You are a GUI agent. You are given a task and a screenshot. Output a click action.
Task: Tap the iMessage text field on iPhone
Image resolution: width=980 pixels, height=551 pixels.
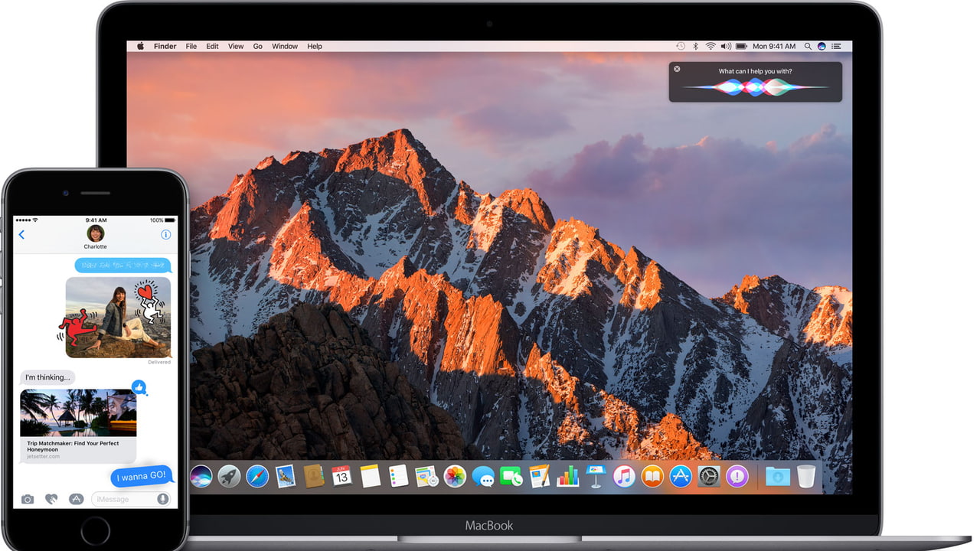pos(122,499)
